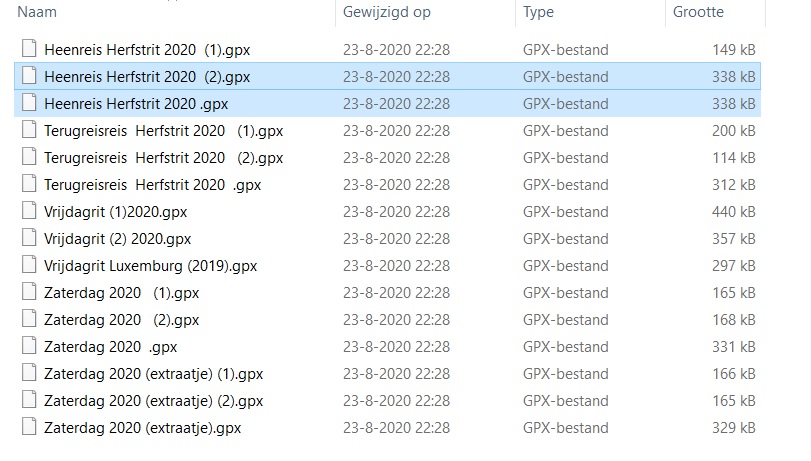Sort by the Grootte column header

pyautogui.click(x=698, y=12)
